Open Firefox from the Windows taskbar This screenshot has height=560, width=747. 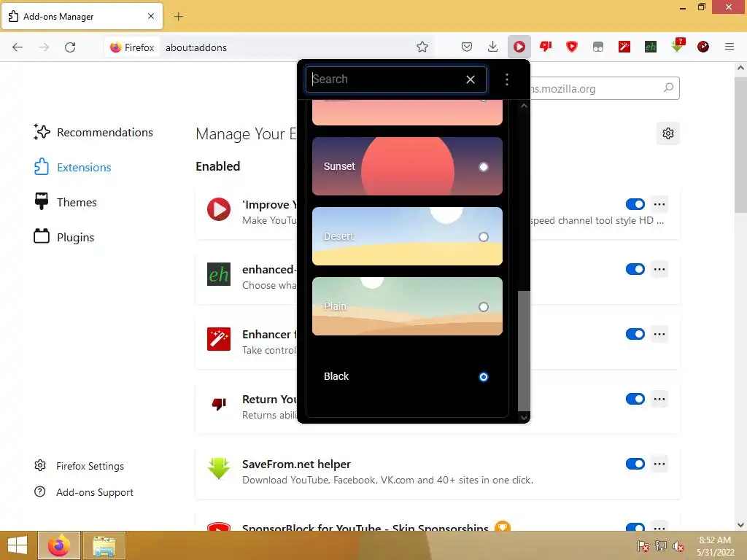pyautogui.click(x=58, y=545)
